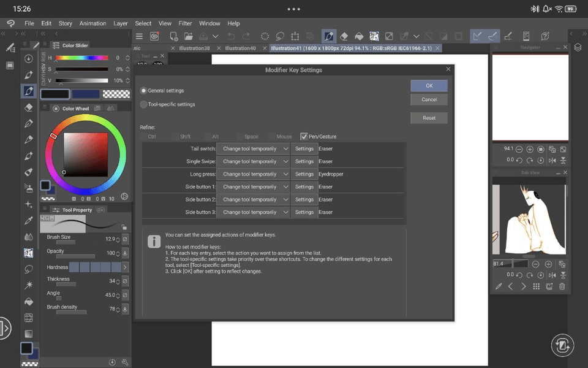
Task: Open the hamburger menu in the command bar
Action: click(139, 36)
